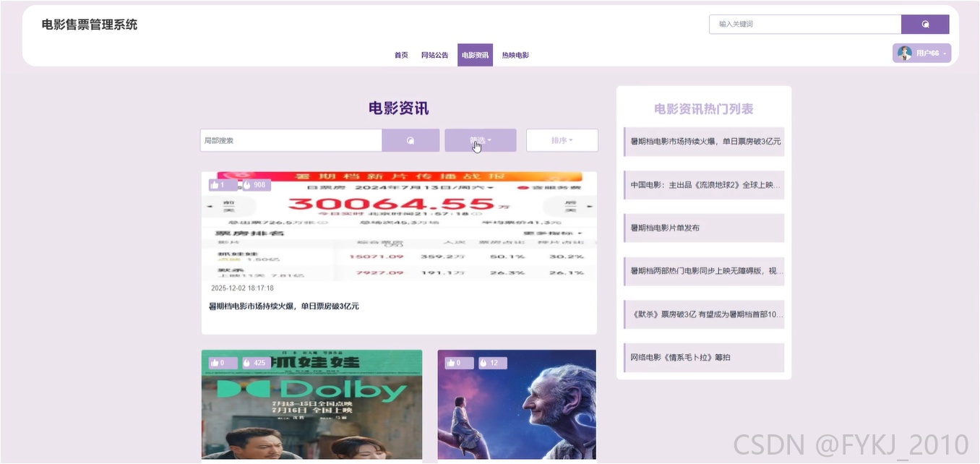
Task: Click the 电影资讯热门列表 sidebar heading
Action: coord(704,109)
